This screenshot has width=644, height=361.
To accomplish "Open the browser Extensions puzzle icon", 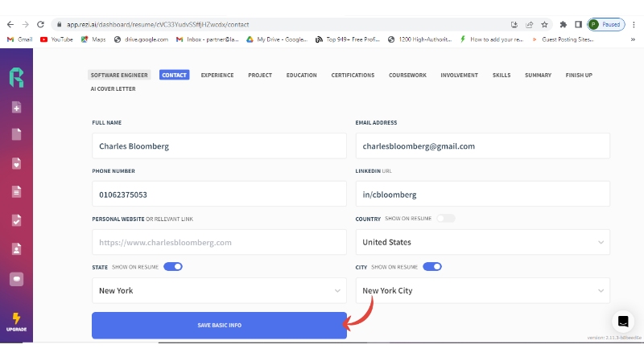I will coord(563,24).
